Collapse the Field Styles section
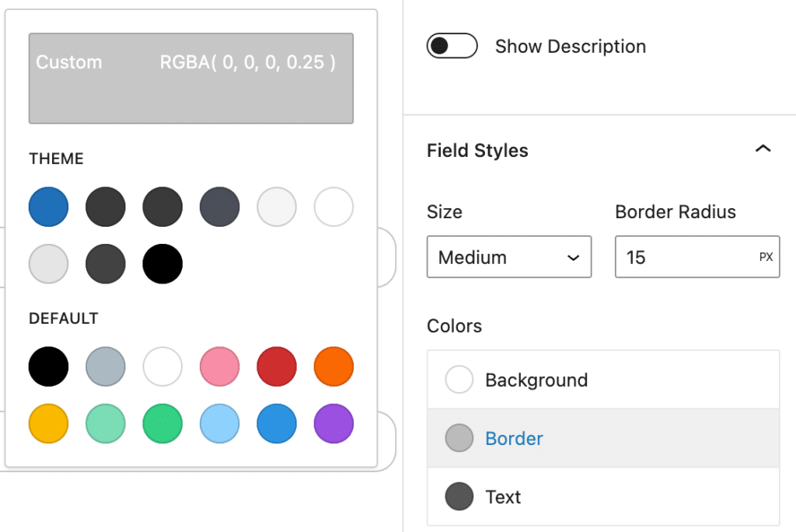This screenshot has width=796, height=532. (763, 149)
